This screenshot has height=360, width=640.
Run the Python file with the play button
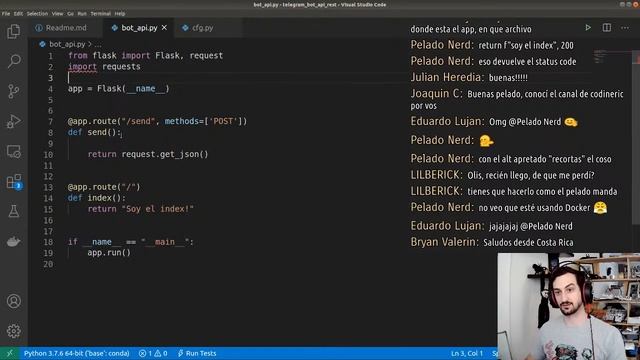[x=588, y=28]
